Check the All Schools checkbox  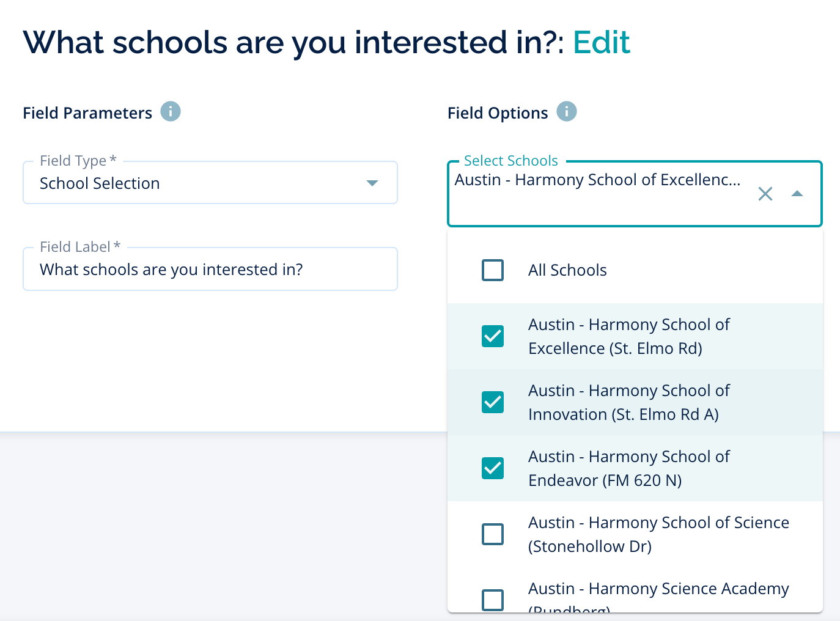pos(493,270)
